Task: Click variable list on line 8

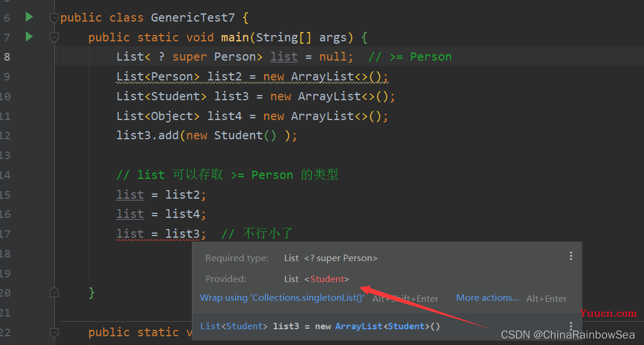Action: click(x=284, y=57)
